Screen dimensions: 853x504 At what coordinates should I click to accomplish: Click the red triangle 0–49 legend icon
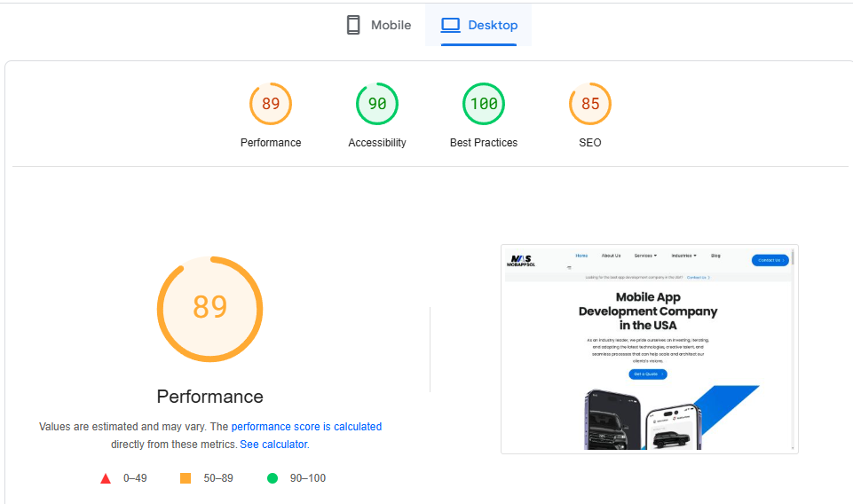[106, 478]
